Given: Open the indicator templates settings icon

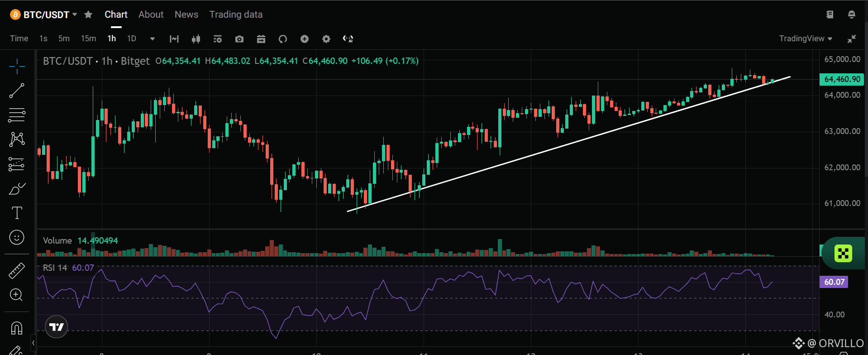Looking at the screenshot, I should pos(218,39).
